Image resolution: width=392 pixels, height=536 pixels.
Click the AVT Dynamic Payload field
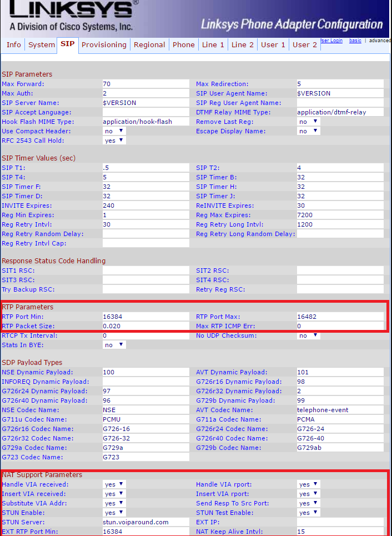[340, 372]
